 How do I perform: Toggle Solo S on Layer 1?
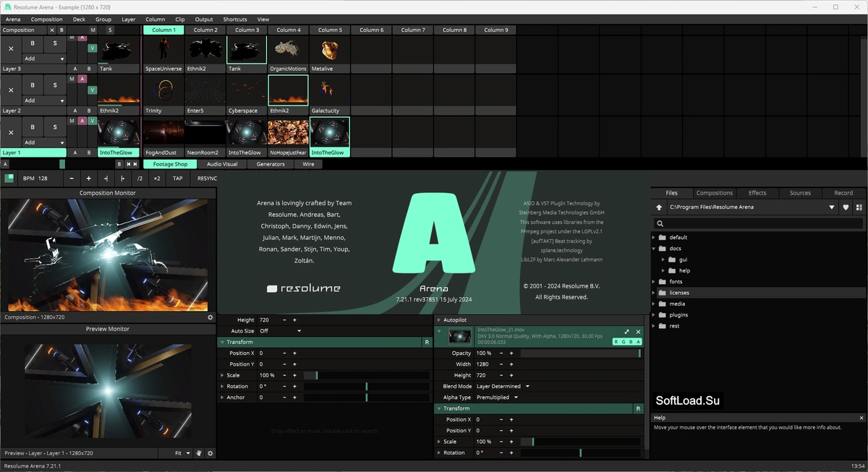pos(54,126)
